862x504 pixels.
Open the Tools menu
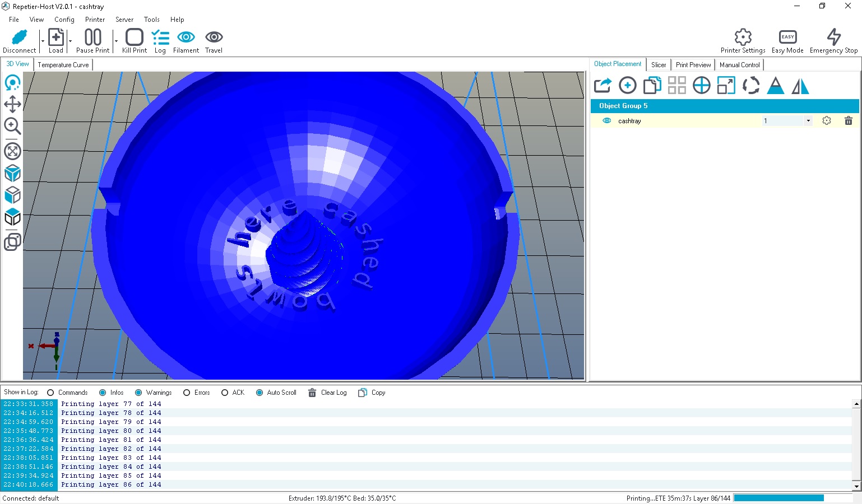click(152, 20)
